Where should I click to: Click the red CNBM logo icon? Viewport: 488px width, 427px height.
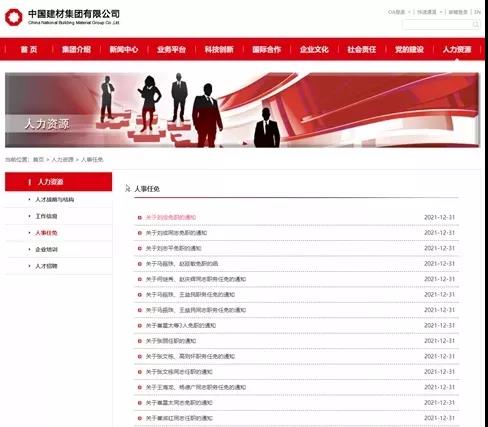14,18
